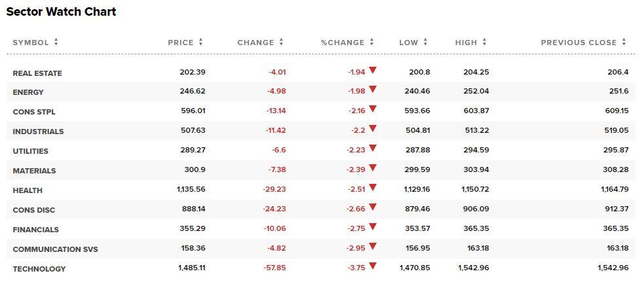Click the UTILITIES symbol
This screenshot has height=284, width=644.
pyautogui.click(x=30, y=151)
